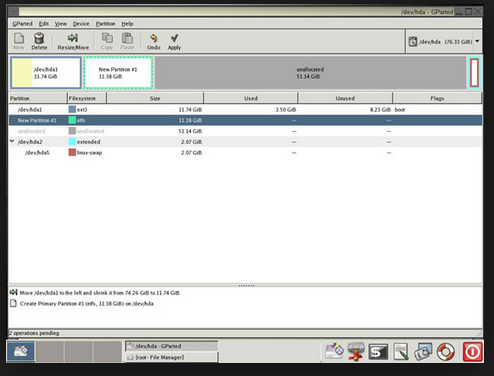Click the /dev/hda - GParted taskbar button
This screenshot has width=494, height=376.
[171, 346]
